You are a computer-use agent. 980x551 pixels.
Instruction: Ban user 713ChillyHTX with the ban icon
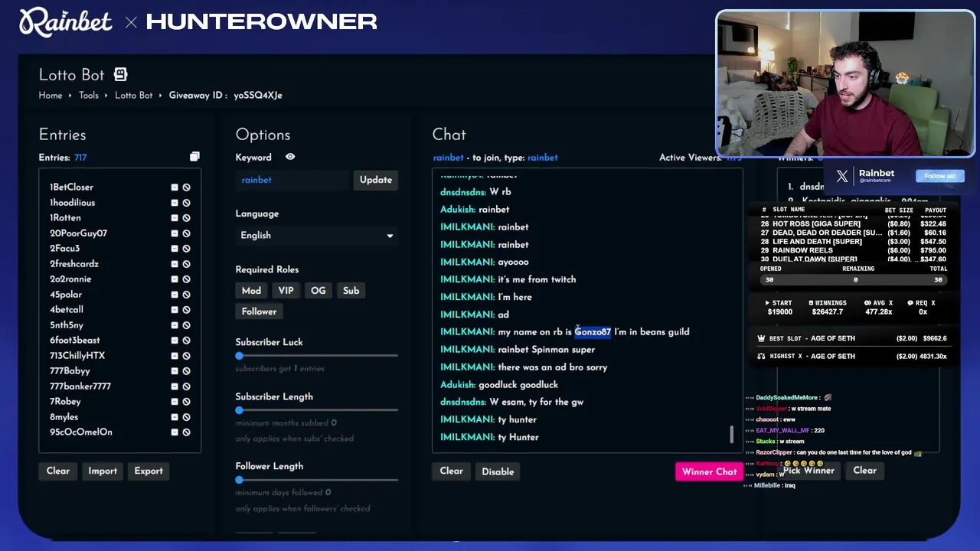[186, 356]
